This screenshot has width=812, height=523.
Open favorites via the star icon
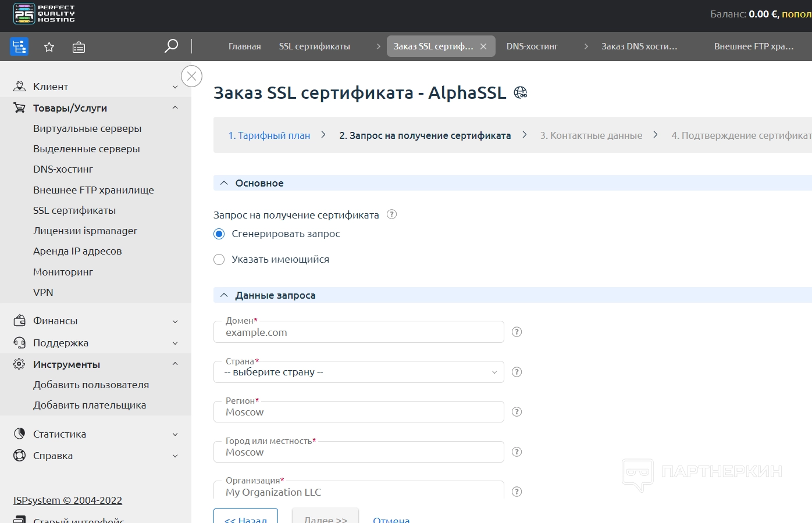tap(49, 47)
